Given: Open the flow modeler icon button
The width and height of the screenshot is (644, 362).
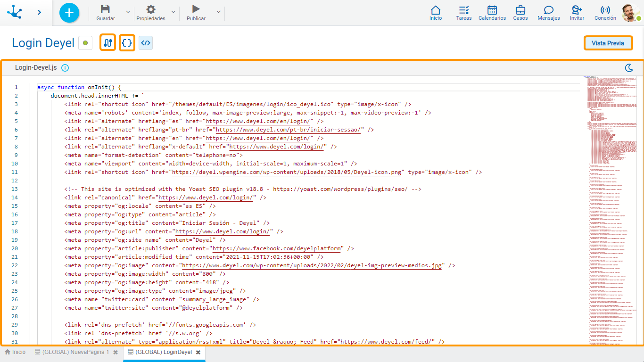Looking at the screenshot, I should pos(108,43).
